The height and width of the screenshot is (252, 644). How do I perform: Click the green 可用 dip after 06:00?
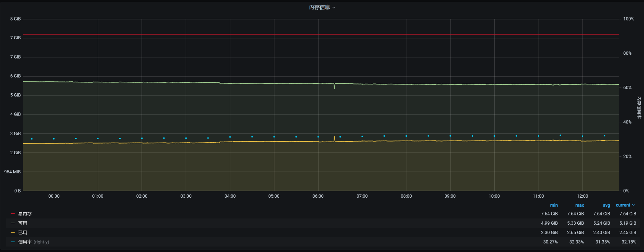point(334,87)
